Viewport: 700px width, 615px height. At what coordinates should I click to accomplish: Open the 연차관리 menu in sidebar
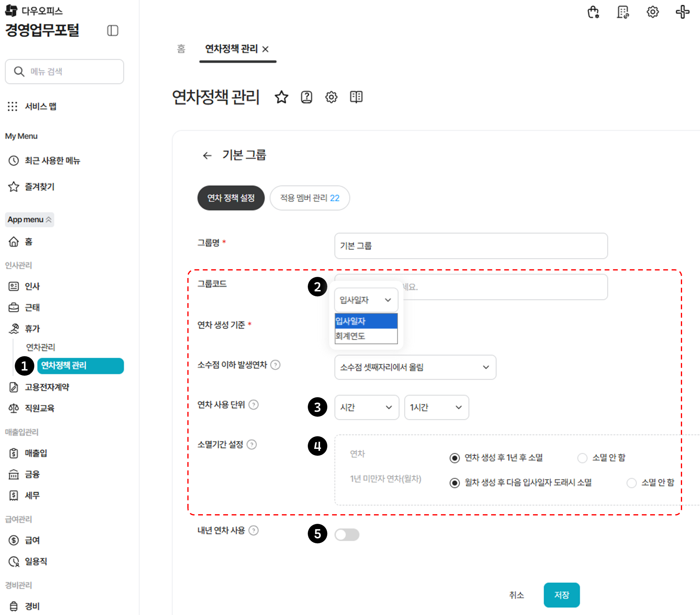41,347
